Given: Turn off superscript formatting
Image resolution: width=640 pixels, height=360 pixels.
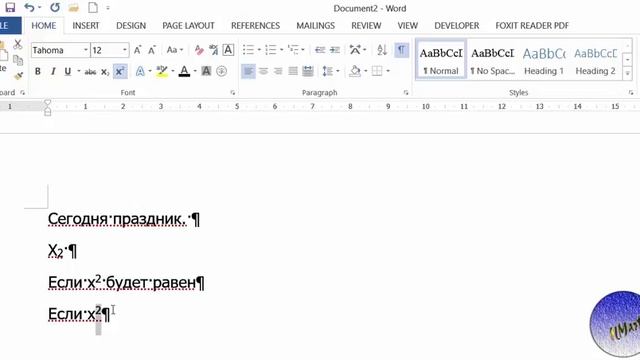Looking at the screenshot, I should click(120, 71).
